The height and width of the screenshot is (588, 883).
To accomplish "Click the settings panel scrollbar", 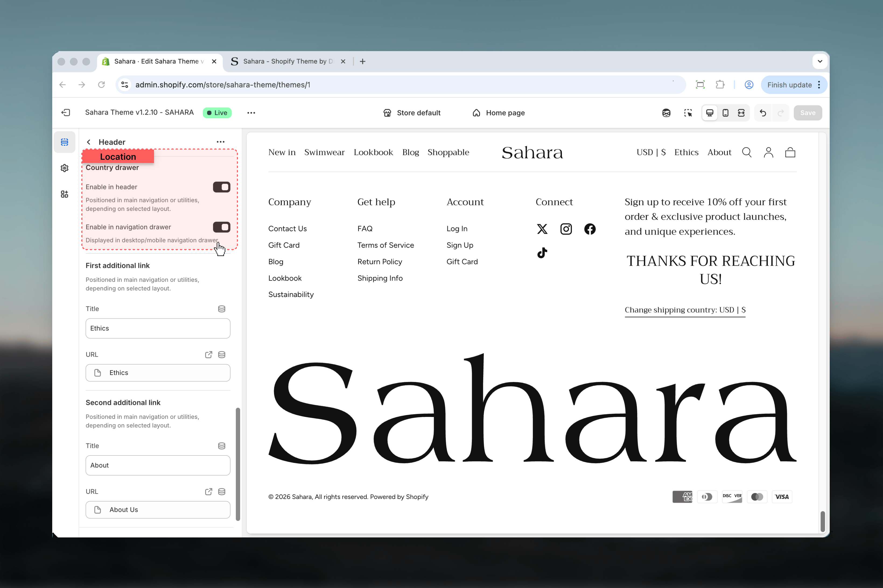I will pos(237,464).
